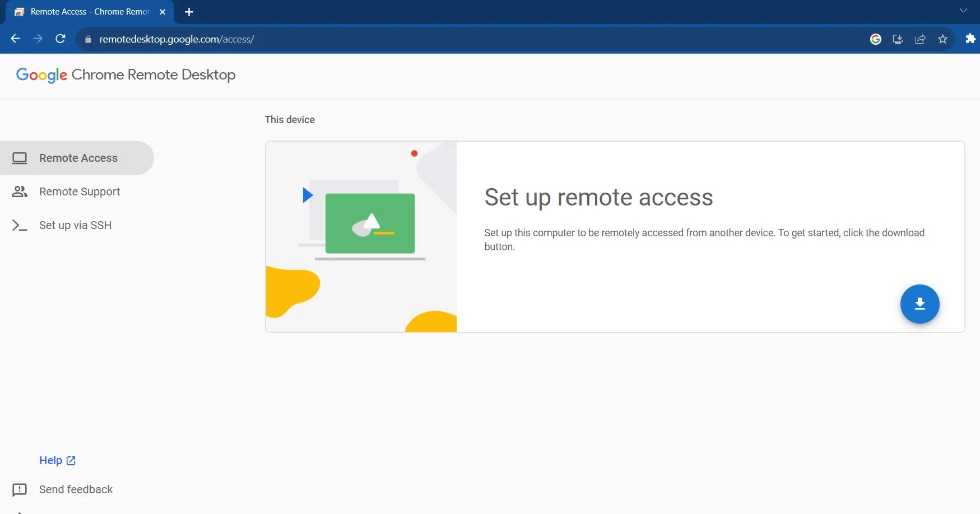Click Send feedback

pos(76,489)
